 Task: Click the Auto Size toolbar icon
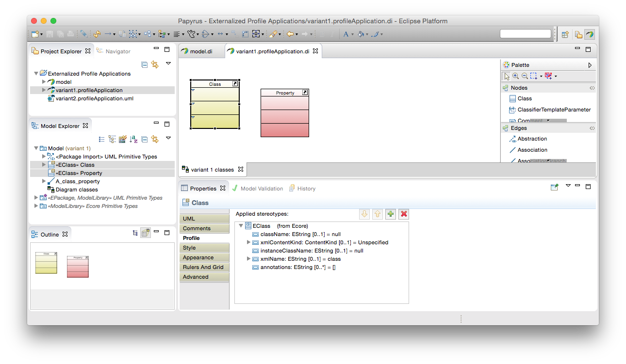[245, 34]
